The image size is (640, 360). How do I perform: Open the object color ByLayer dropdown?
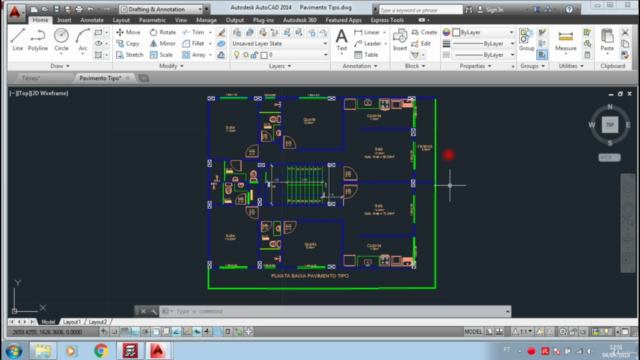pyautogui.click(x=483, y=32)
